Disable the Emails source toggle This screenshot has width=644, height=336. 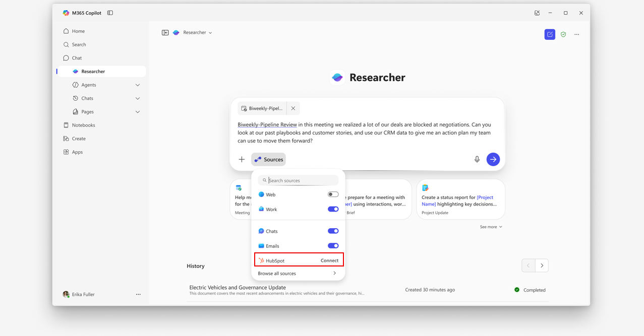click(333, 246)
